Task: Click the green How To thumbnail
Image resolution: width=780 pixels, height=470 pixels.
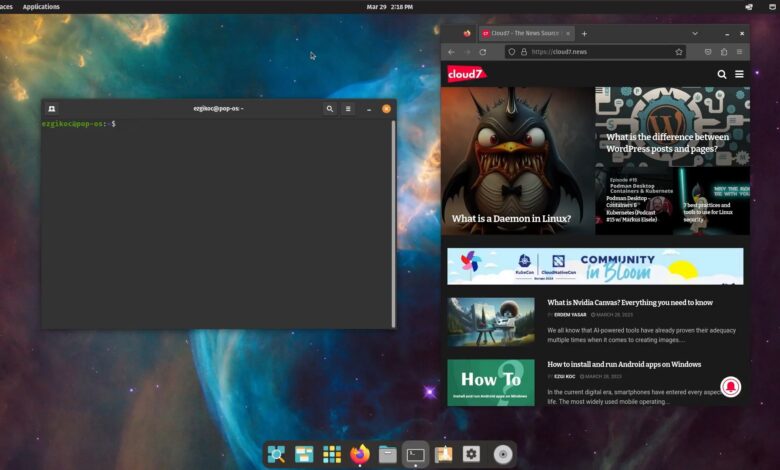Action: [x=491, y=382]
